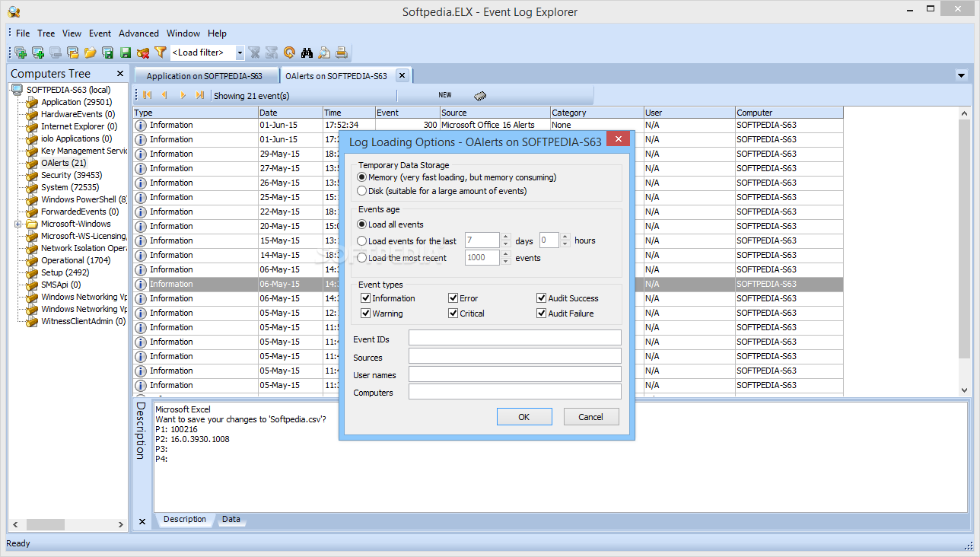Go to last event navigation arrow
The height and width of the screenshot is (557, 980).
(200, 95)
